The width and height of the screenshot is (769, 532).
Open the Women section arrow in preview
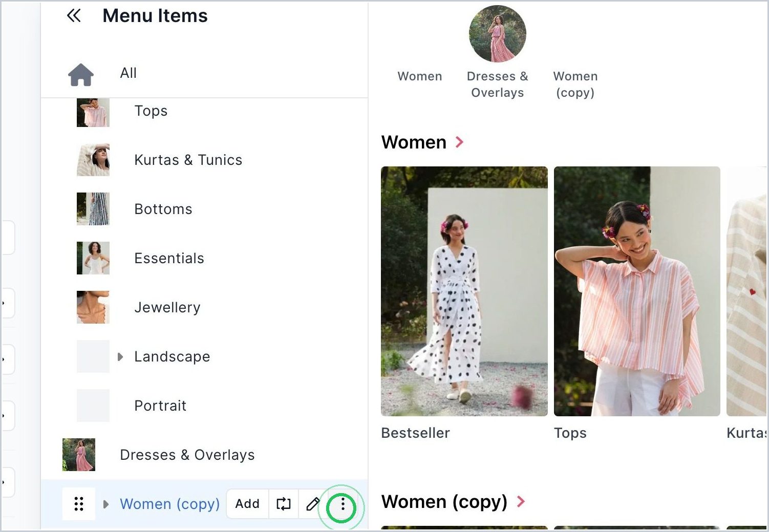click(460, 142)
